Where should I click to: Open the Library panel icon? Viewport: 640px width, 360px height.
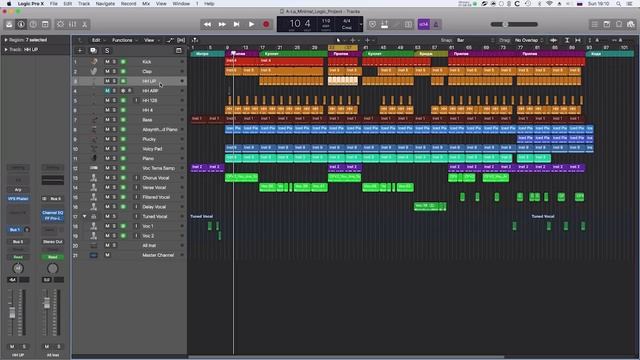tap(9, 24)
